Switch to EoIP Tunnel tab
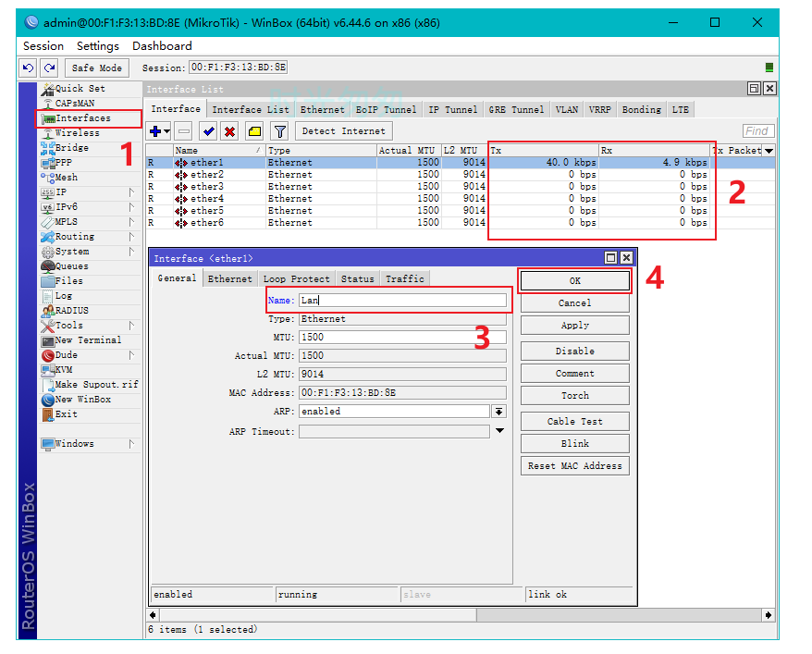This screenshot has height=654, width=812. click(x=386, y=110)
